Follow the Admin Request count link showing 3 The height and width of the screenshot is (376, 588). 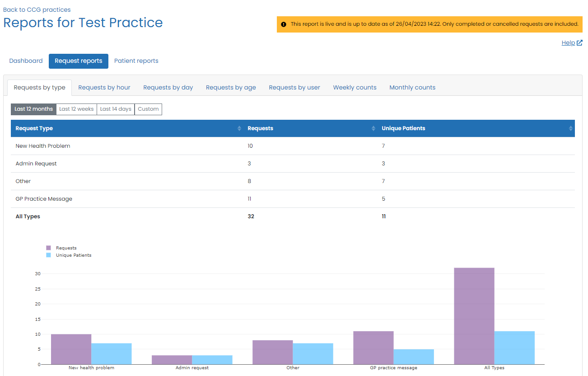(x=249, y=163)
